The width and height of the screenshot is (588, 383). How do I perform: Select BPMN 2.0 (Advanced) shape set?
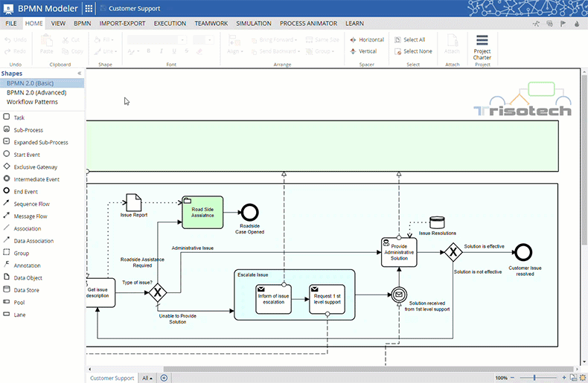coord(36,92)
